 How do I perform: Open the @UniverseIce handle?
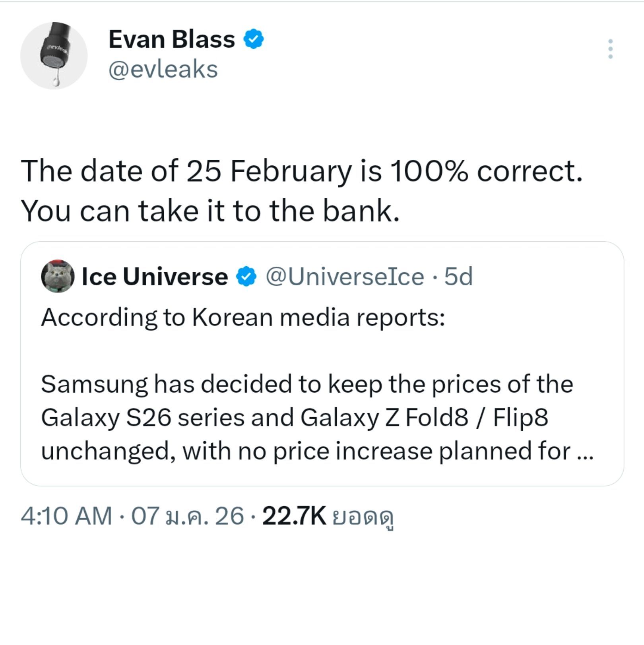(x=345, y=277)
